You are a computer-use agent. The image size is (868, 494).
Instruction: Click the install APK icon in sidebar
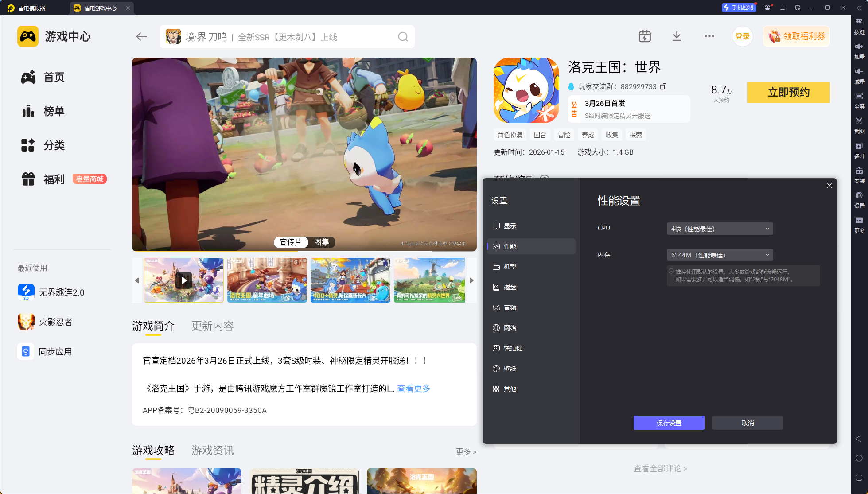point(859,171)
